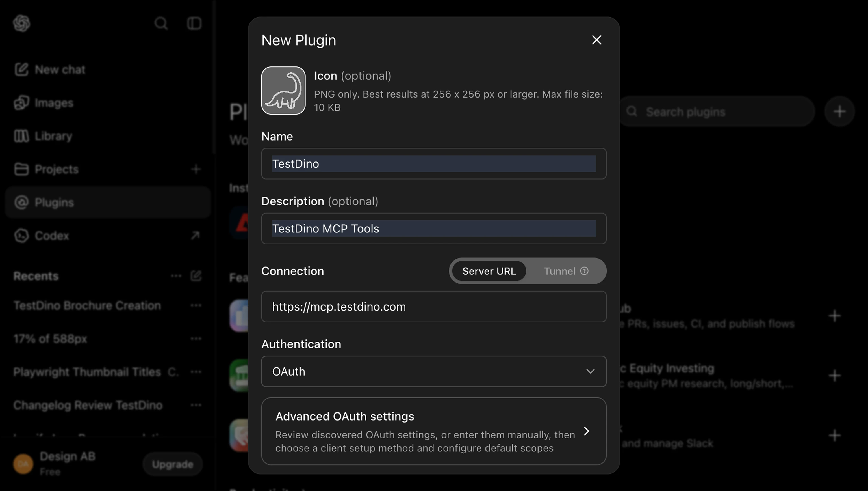The width and height of the screenshot is (868, 491).
Task: Click the Plugins at-sign icon
Action: pos(21,202)
